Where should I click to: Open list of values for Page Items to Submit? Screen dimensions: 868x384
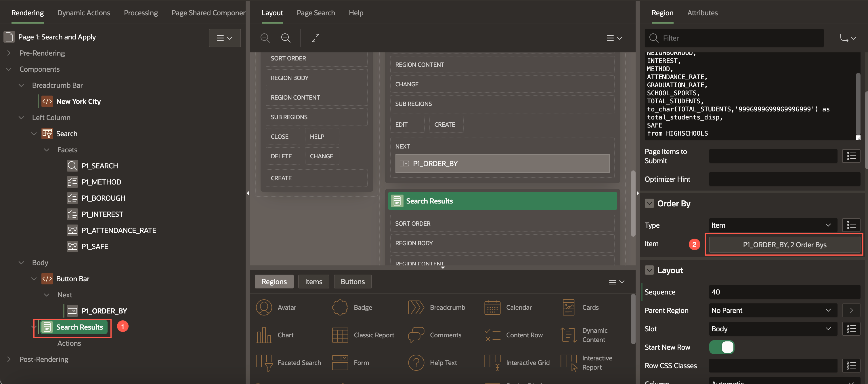[x=851, y=156]
